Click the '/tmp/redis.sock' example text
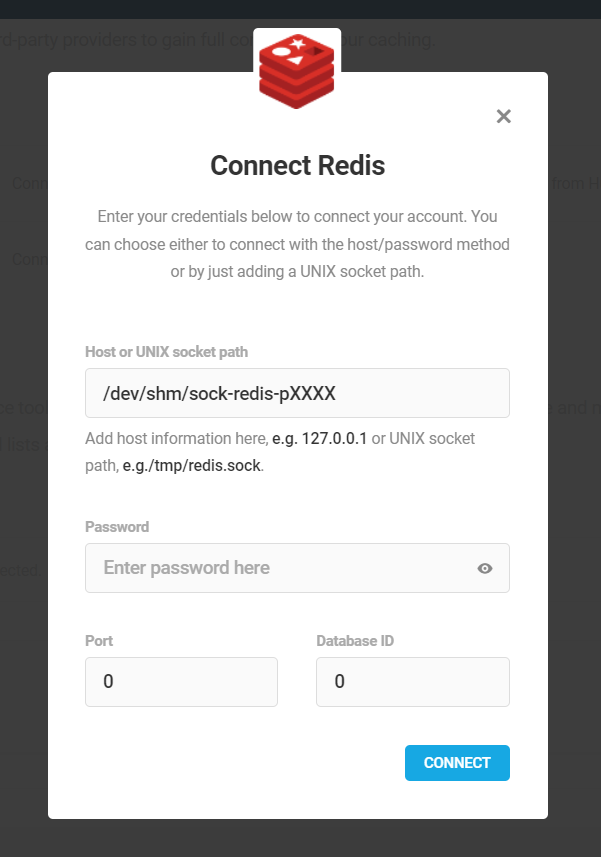601x857 pixels. (x=208, y=466)
